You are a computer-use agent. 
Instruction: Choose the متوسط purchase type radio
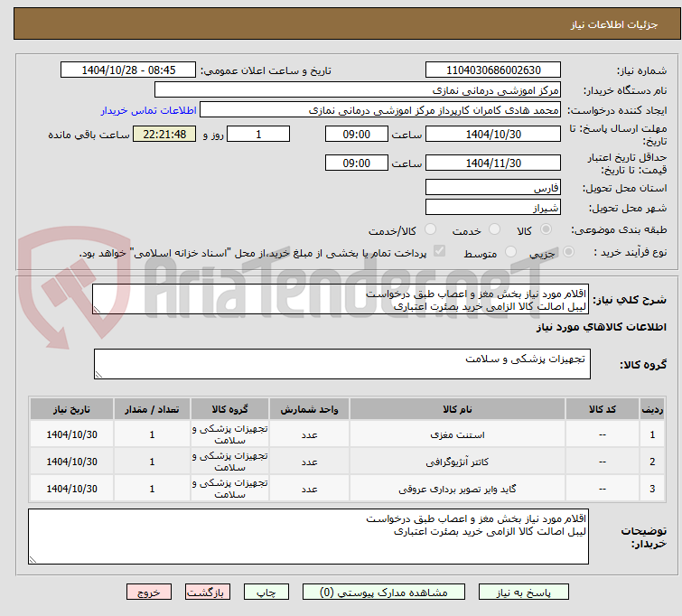point(510,252)
